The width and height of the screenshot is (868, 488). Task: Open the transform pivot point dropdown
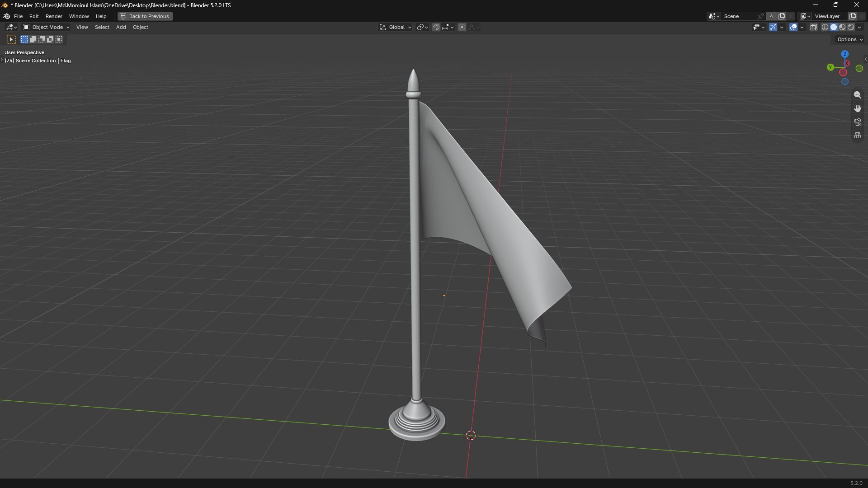tap(422, 27)
